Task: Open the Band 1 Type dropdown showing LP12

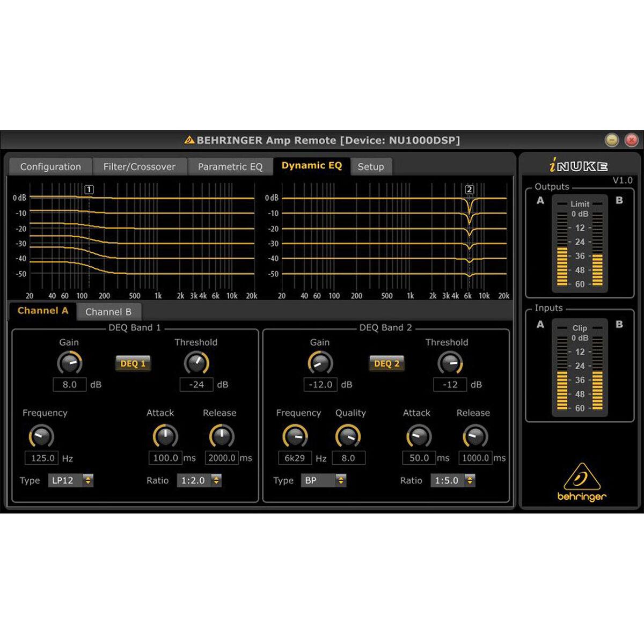Action: 71,480
